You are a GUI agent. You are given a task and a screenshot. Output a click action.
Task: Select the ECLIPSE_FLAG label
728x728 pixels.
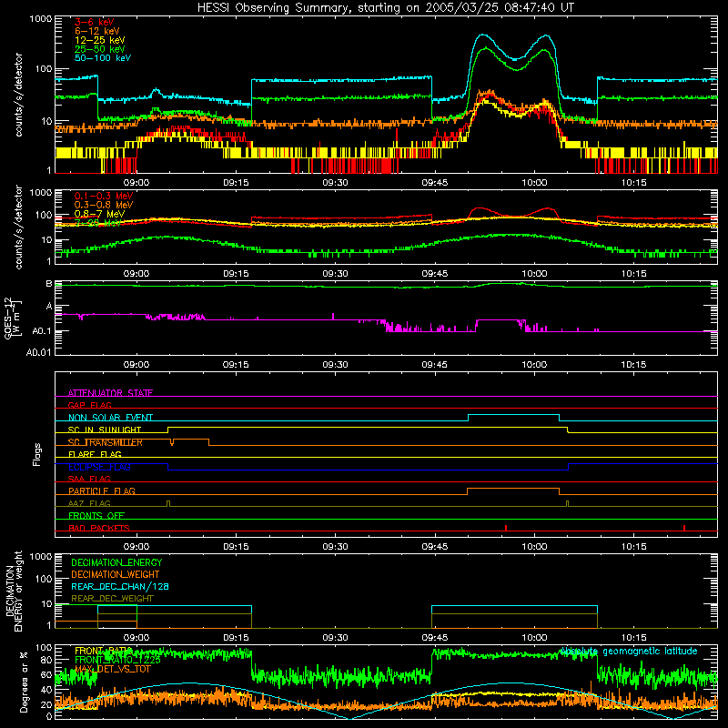(x=99, y=467)
